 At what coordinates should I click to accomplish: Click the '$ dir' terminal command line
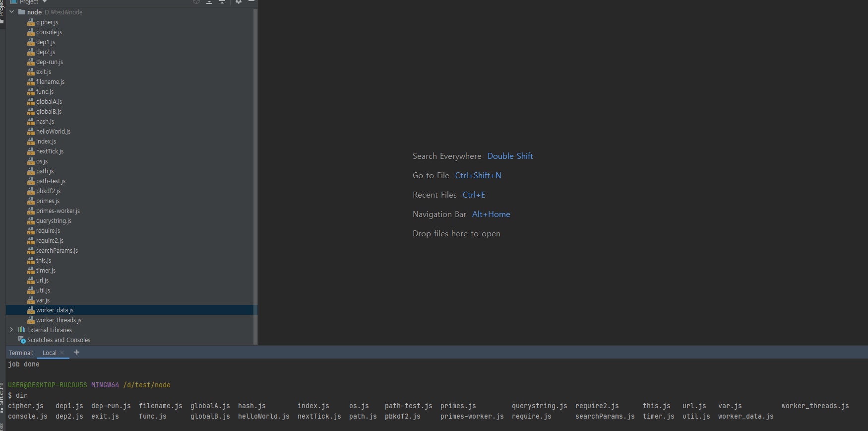pyautogui.click(x=18, y=395)
